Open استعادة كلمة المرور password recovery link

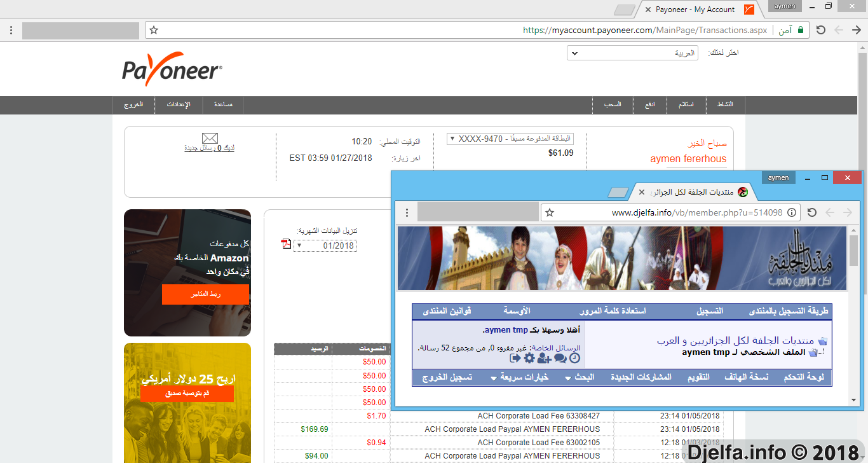pos(613,312)
